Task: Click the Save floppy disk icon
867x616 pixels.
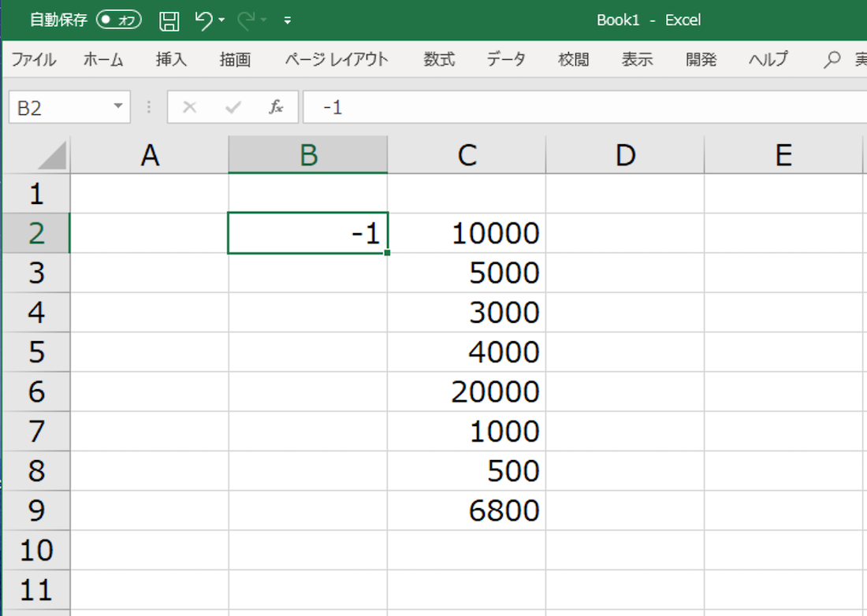Action: coord(169,21)
